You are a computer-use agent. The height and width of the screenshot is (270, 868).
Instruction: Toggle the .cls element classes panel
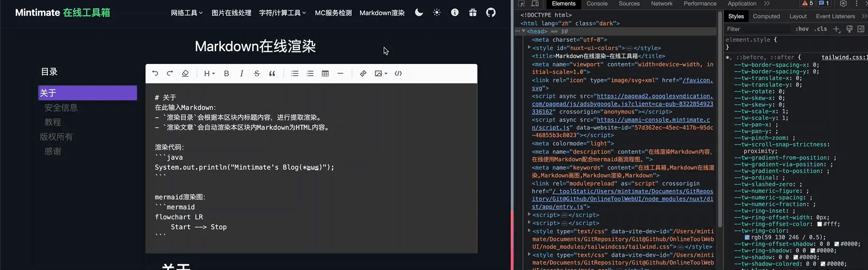821,29
